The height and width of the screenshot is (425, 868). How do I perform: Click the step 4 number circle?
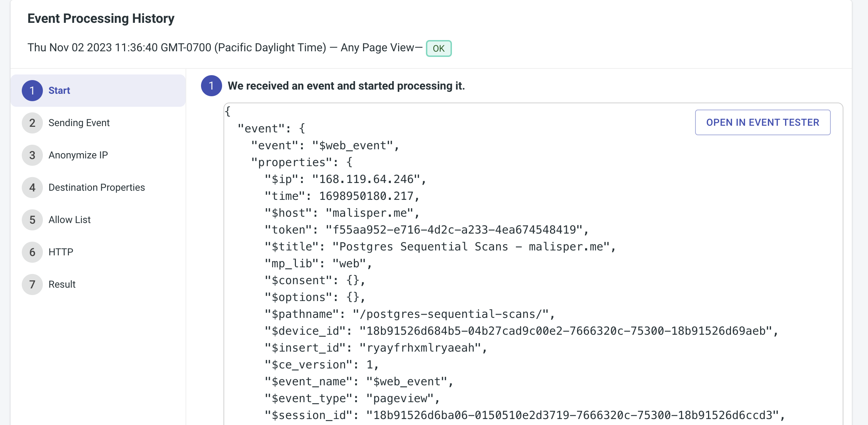(x=32, y=188)
